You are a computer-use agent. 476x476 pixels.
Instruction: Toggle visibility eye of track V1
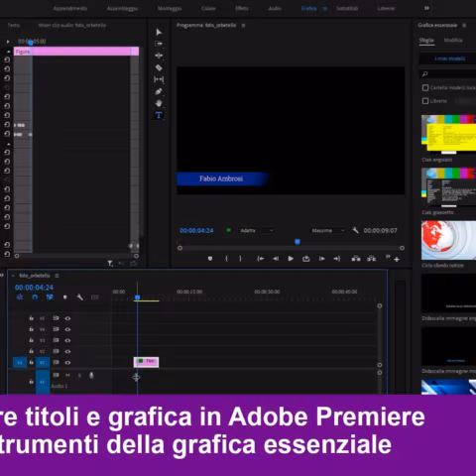[x=67, y=362]
